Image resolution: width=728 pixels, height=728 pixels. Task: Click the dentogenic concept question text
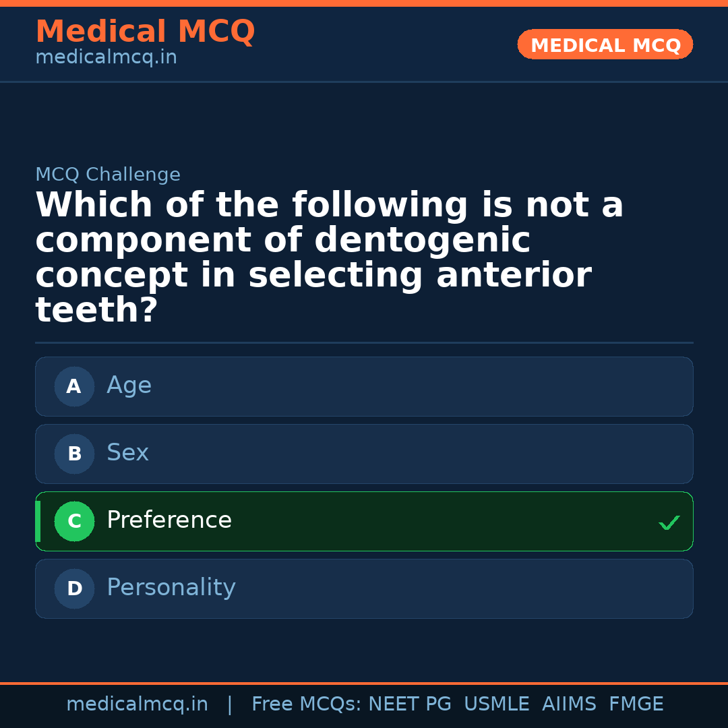[329, 257]
